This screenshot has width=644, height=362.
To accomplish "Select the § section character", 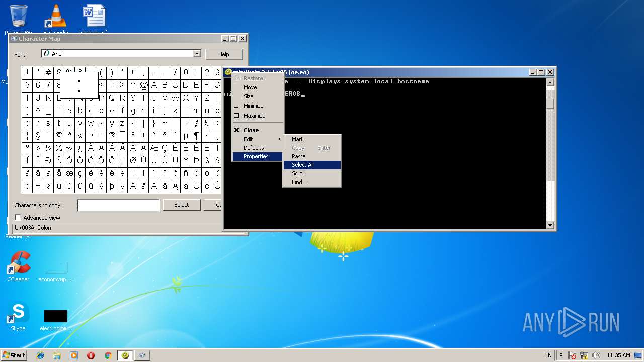I will click(38, 136).
